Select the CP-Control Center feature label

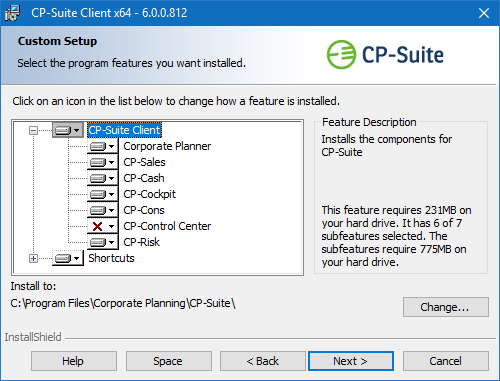(167, 226)
